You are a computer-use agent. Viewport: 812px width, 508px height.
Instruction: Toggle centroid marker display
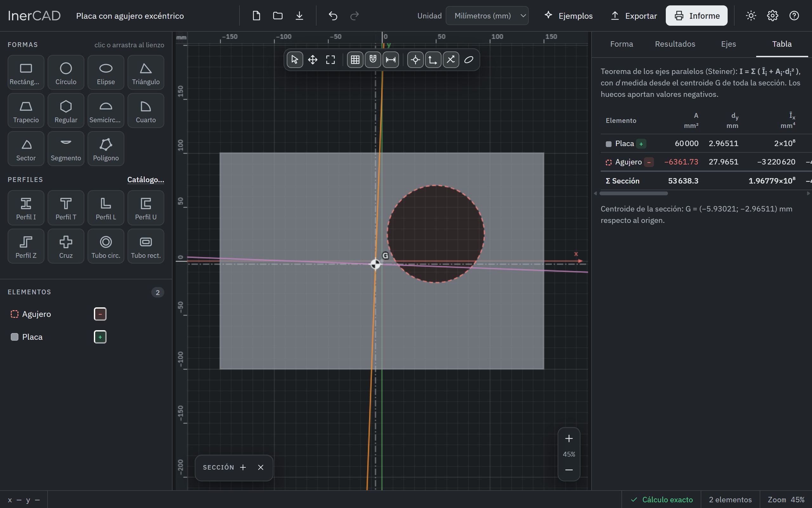[416, 60]
